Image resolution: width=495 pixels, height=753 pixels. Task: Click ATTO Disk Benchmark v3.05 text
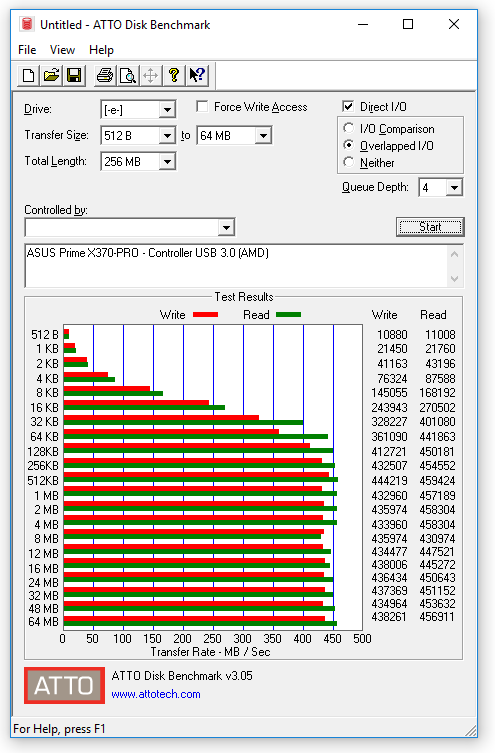click(182, 676)
